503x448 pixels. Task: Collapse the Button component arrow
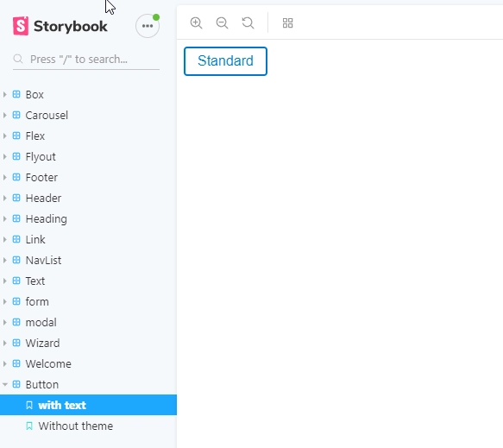[x=4, y=384]
